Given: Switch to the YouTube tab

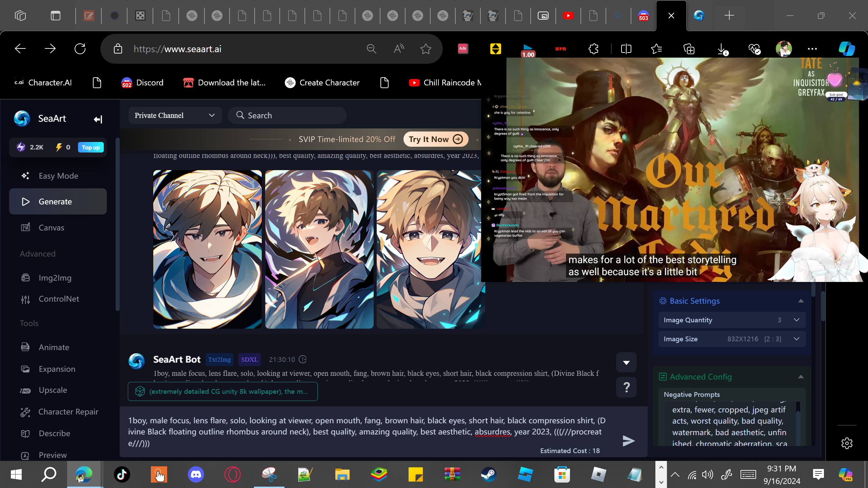Looking at the screenshot, I should pos(568,16).
